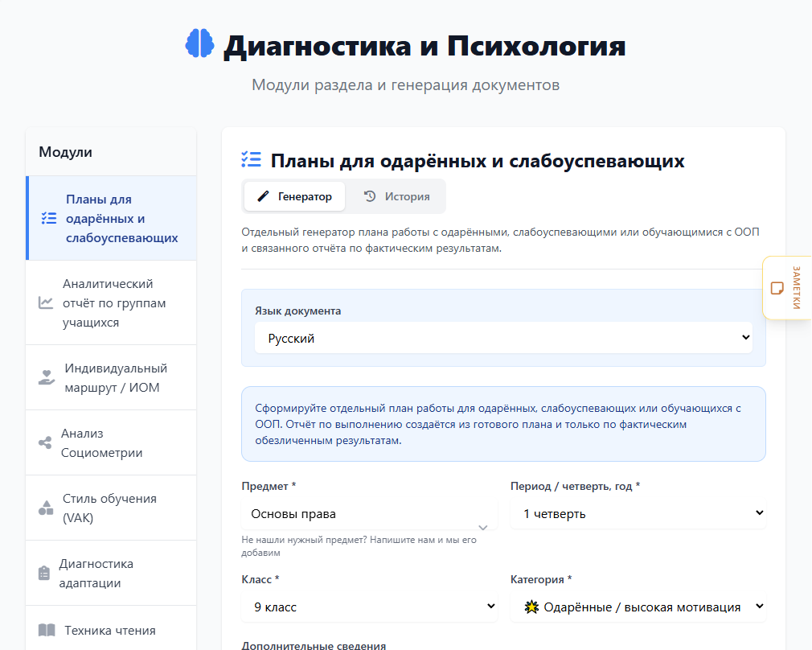The image size is (812, 650).
Task: Click the subtitle Модули раздела и генерация документов
Action: [x=405, y=85]
